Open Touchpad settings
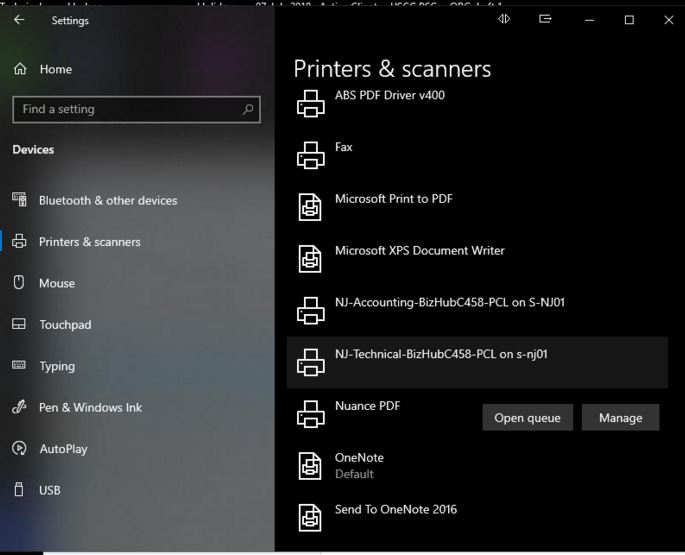 (x=65, y=325)
